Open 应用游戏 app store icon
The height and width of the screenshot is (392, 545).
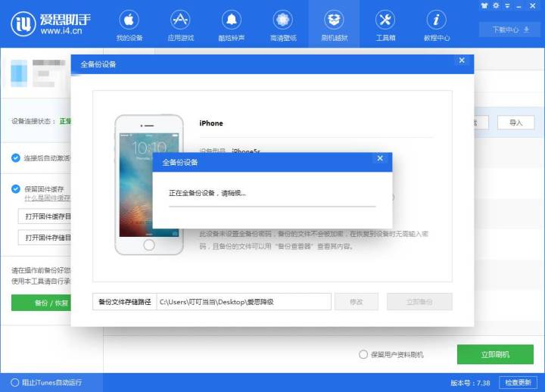[180, 24]
